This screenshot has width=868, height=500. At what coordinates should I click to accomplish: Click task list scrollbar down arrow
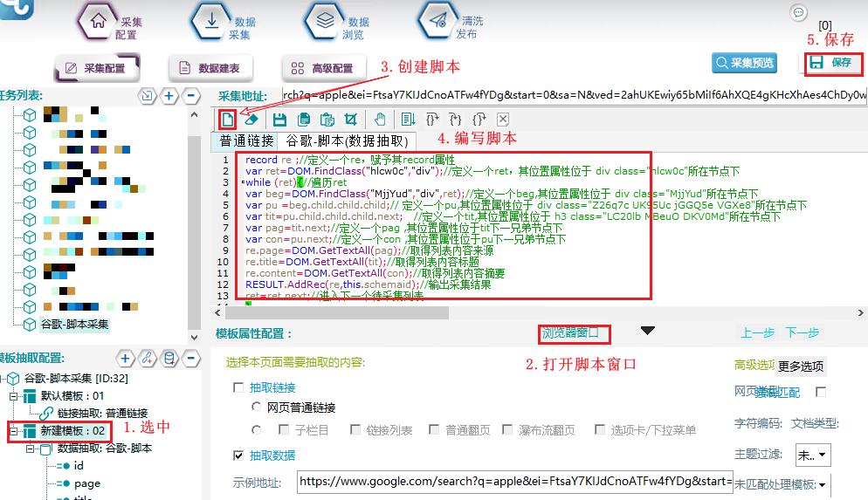[194, 338]
